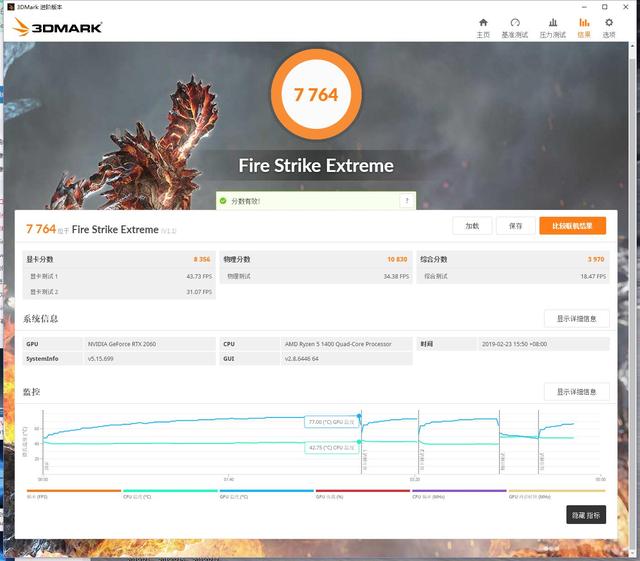This screenshot has height=561, width=640.
Task: Click the save (保存) button
Action: click(x=516, y=226)
